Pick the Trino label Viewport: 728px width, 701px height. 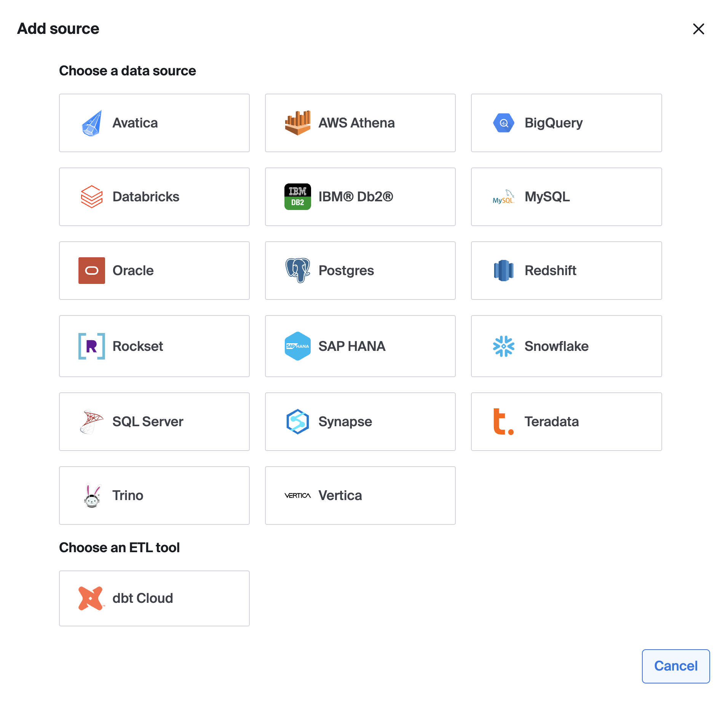pyautogui.click(x=128, y=495)
